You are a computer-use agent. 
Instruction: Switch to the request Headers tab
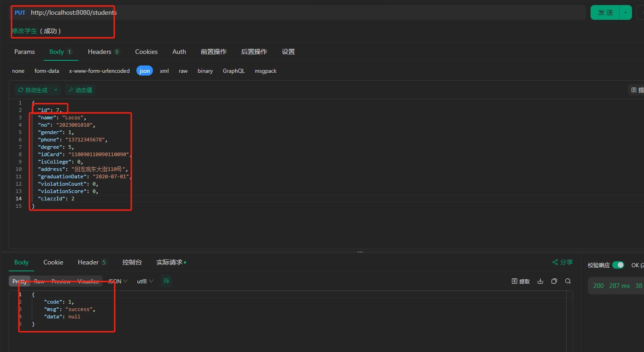(104, 52)
